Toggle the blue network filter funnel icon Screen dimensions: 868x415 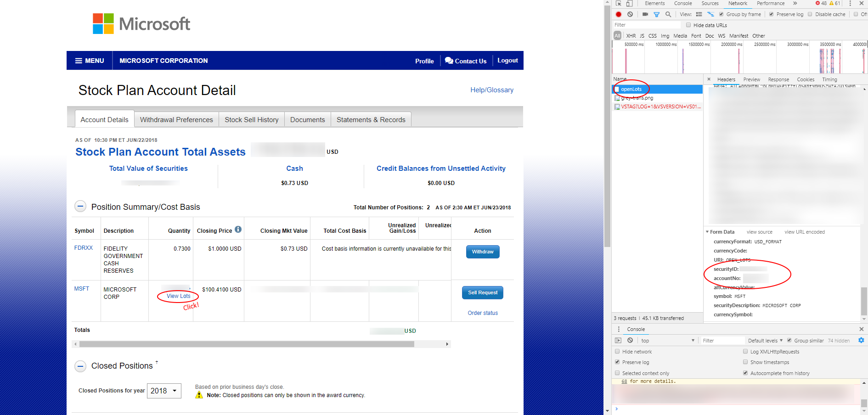tap(657, 14)
